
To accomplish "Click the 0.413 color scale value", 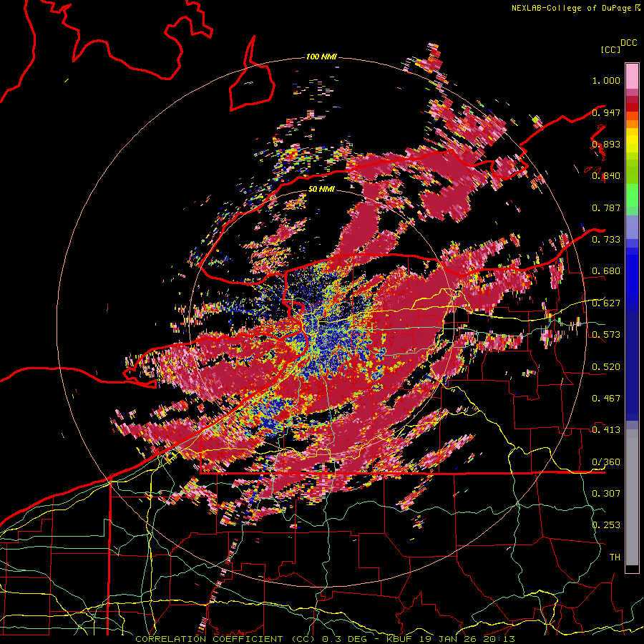I will 606,430.
